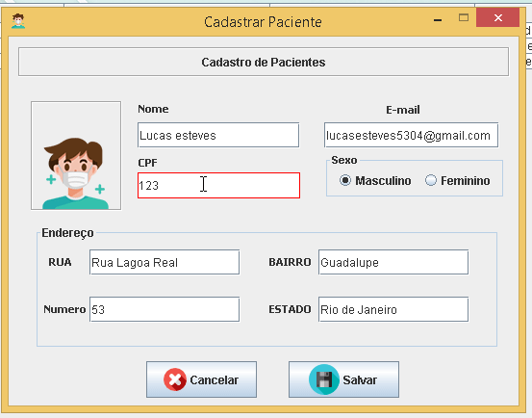Screen dimensions: 532x418
Task: Click the ESTADO field with Rio de Janeiro
Action: pyautogui.click(x=393, y=309)
